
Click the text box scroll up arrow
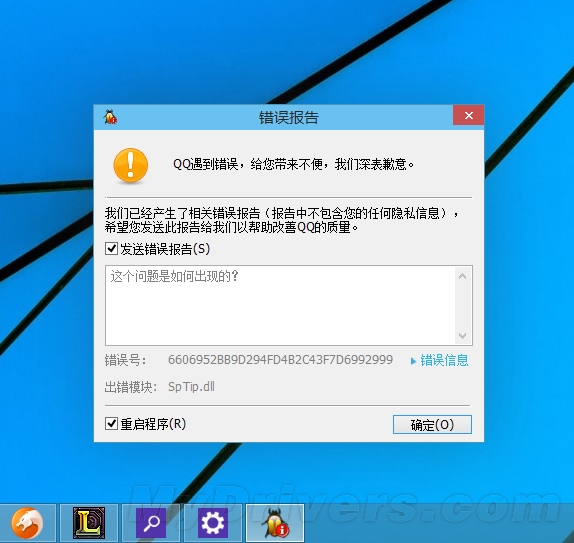click(x=462, y=276)
